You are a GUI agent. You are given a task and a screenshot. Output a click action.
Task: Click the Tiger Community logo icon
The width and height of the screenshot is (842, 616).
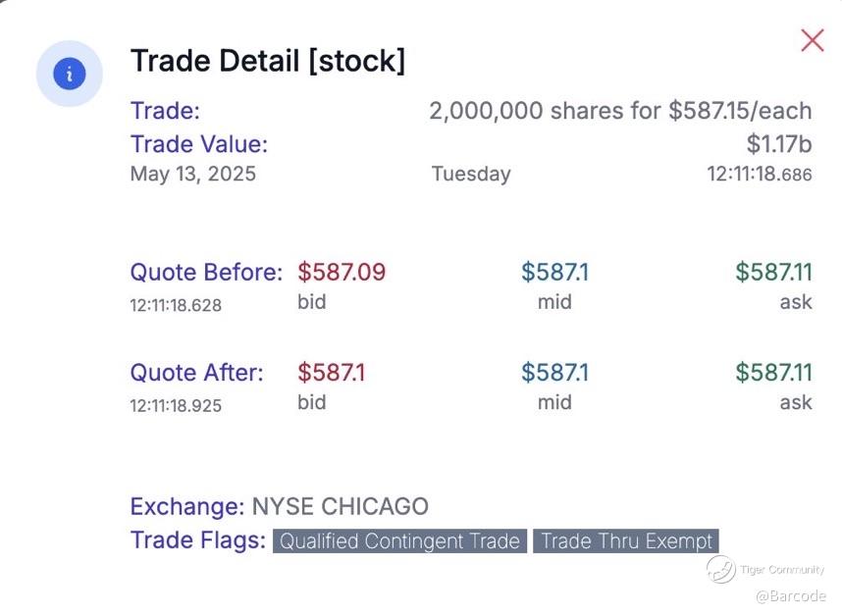[x=721, y=570]
